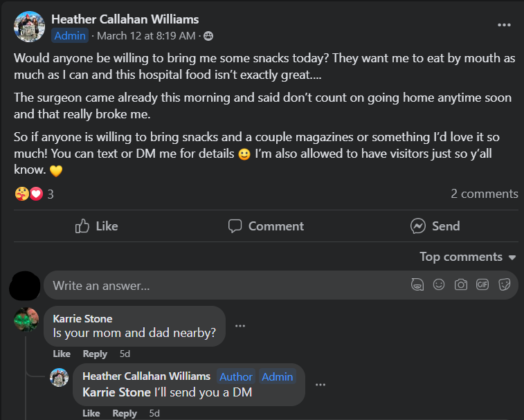Open the emoji picker in answer box
The height and width of the screenshot is (420, 524).
pyautogui.click(x=439, y=284)
